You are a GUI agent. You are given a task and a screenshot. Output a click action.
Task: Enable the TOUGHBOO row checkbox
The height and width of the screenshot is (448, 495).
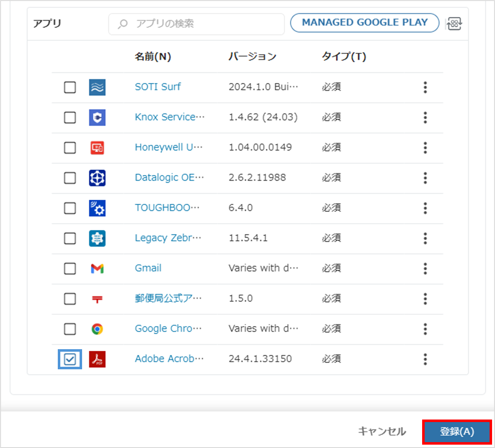[70, 208]
